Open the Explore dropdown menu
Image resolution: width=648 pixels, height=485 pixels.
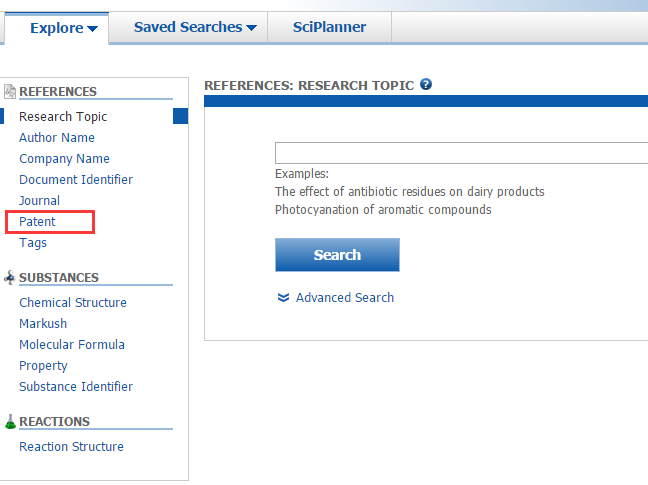point(63,28)
